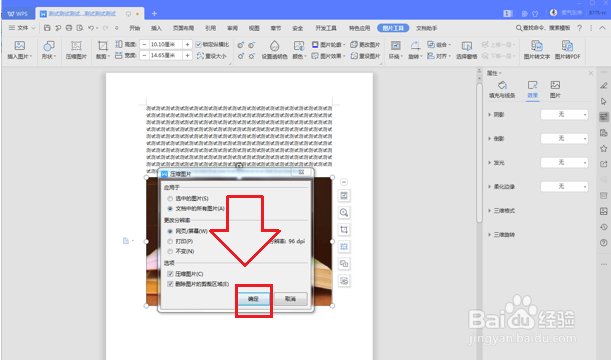Image resolution: width=611 pixels, height=360 pixels.
Task: Choose 打印(P) resolution option
Action: (x=170, y=242)
